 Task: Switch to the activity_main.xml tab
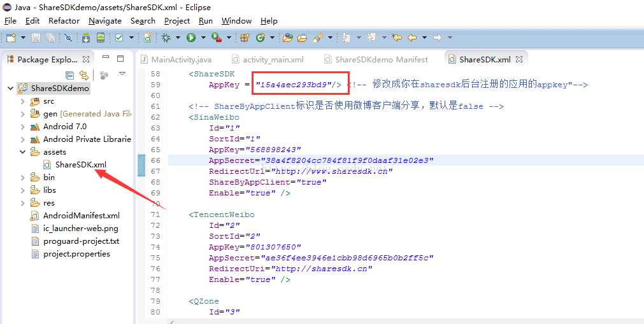tap(268, 60)
